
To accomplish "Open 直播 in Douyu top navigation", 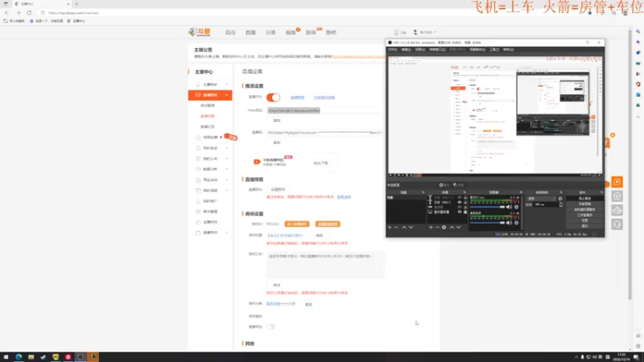I will pos(250,32).
